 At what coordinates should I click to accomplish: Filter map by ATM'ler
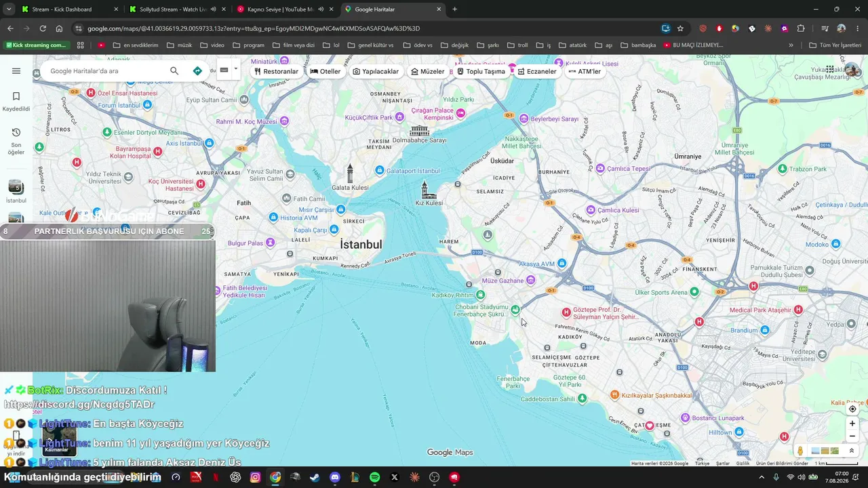point(585,71)
